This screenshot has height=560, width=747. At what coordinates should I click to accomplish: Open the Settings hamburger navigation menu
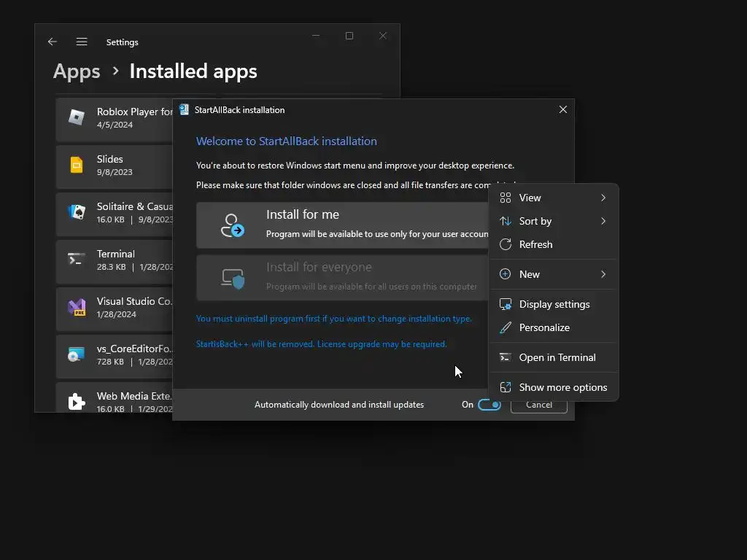[x=82, y=42]
